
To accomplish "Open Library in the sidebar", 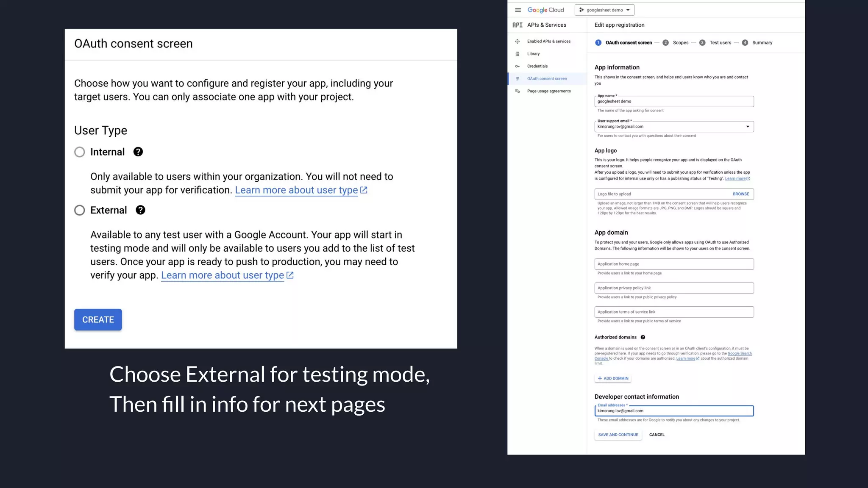I will tap(533, 54).
